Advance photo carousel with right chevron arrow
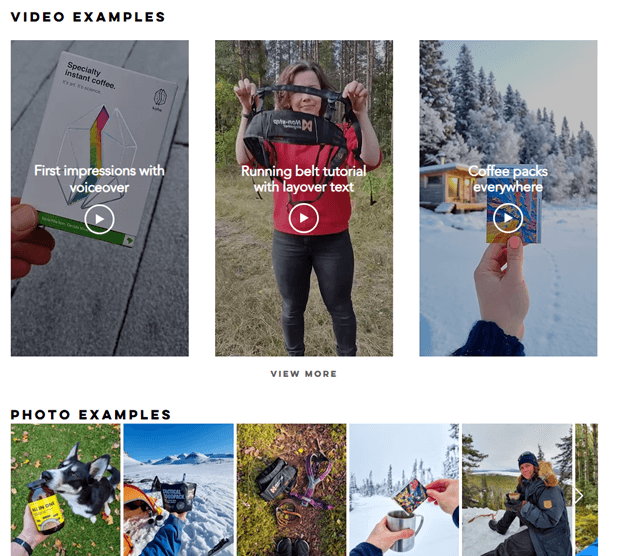 (x=578, y=496)
